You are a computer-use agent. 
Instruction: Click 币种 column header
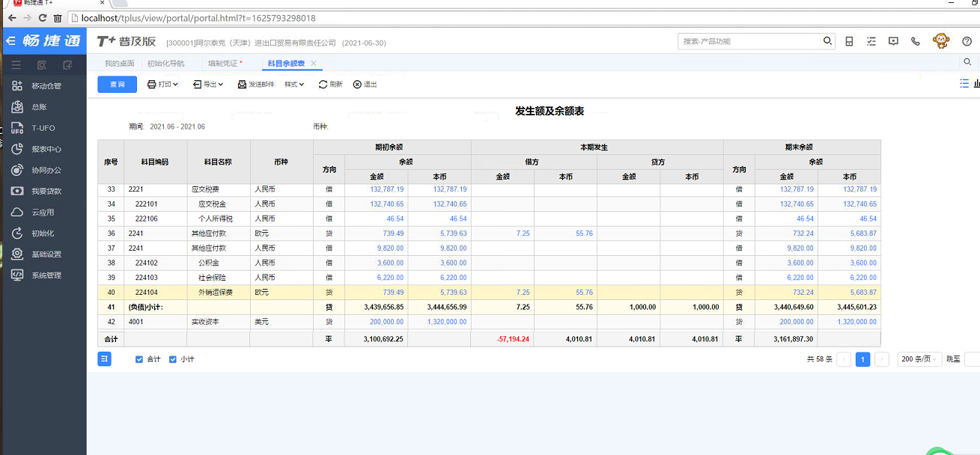(281, 162)
